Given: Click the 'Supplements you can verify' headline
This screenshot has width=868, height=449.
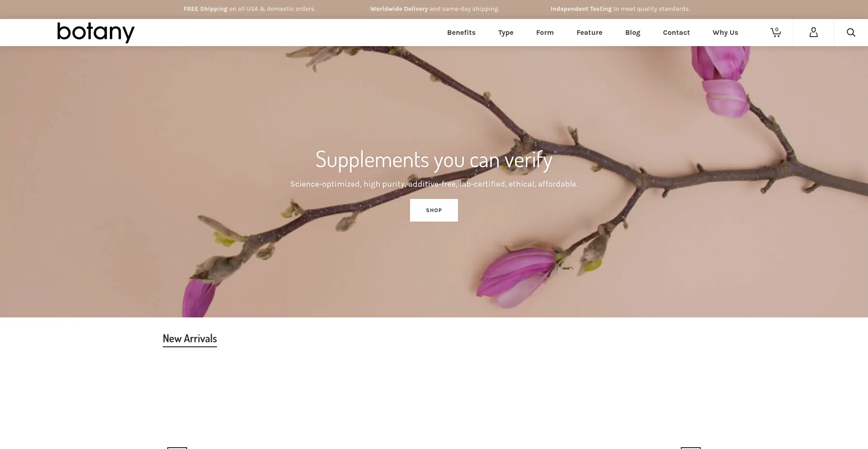Looking at the screenshot, I should click(434, 160).
